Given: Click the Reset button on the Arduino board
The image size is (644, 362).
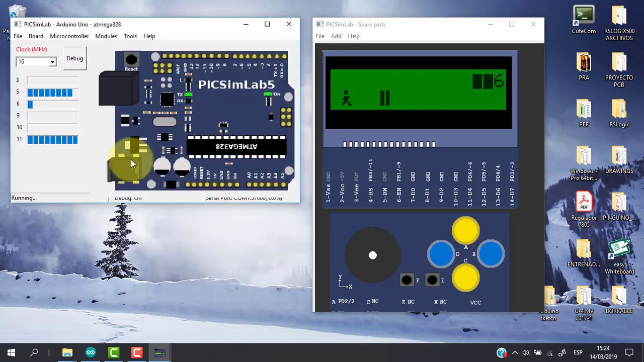Looking at the screenshot, I should (131, 60).
